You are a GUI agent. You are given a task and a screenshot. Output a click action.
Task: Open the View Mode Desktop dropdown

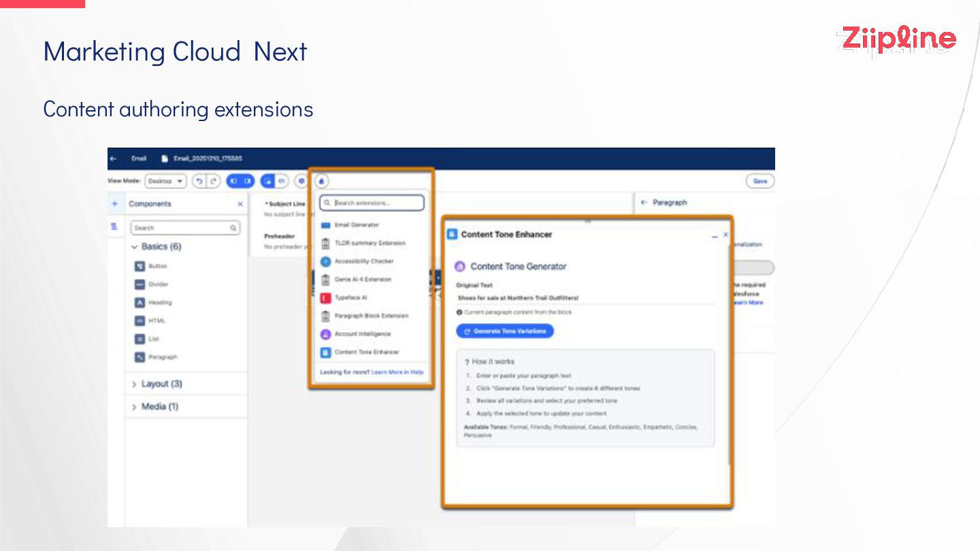click(165, 182)
